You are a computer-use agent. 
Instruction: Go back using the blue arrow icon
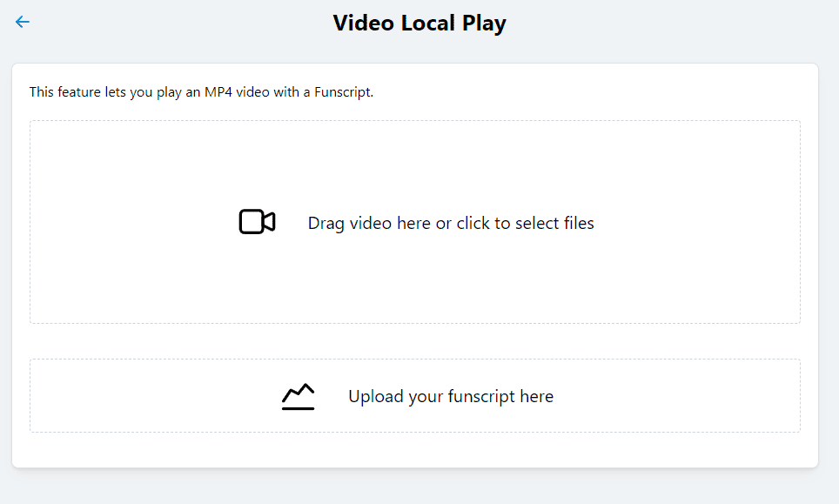[23, 22]
